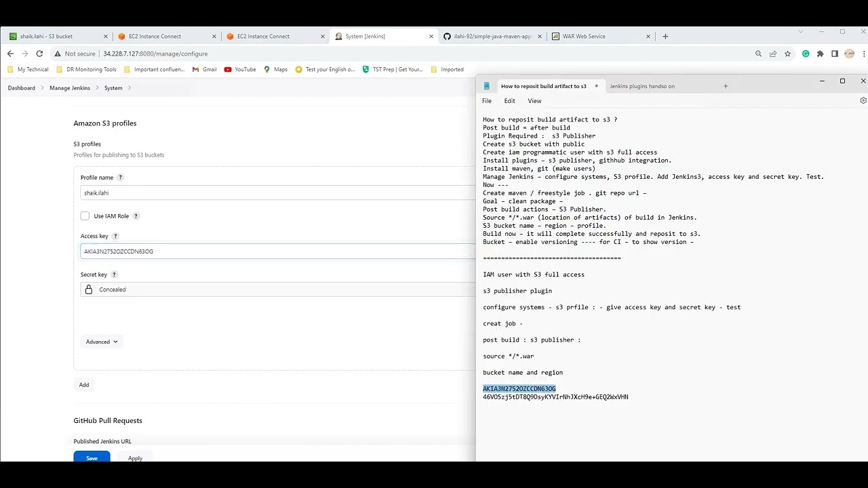
Task: Click the share page icon in address bar
Action: pyautogui.click(x=773, y=54)
